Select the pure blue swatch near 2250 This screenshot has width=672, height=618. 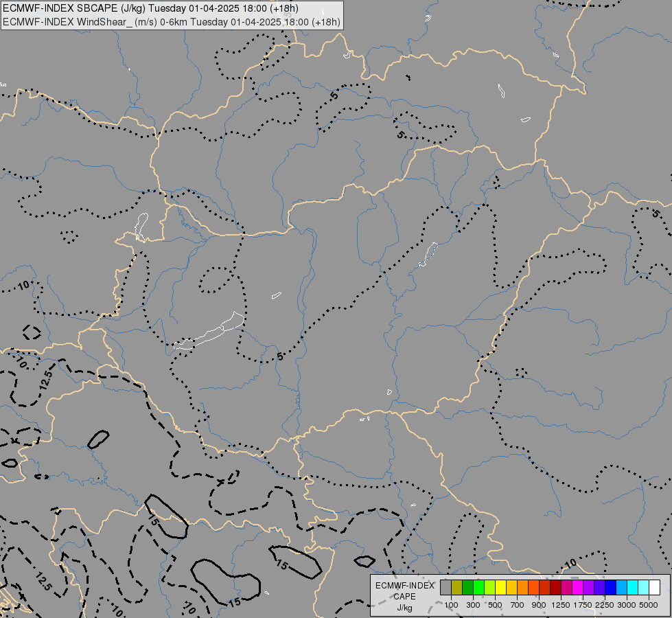click(611, 588)
